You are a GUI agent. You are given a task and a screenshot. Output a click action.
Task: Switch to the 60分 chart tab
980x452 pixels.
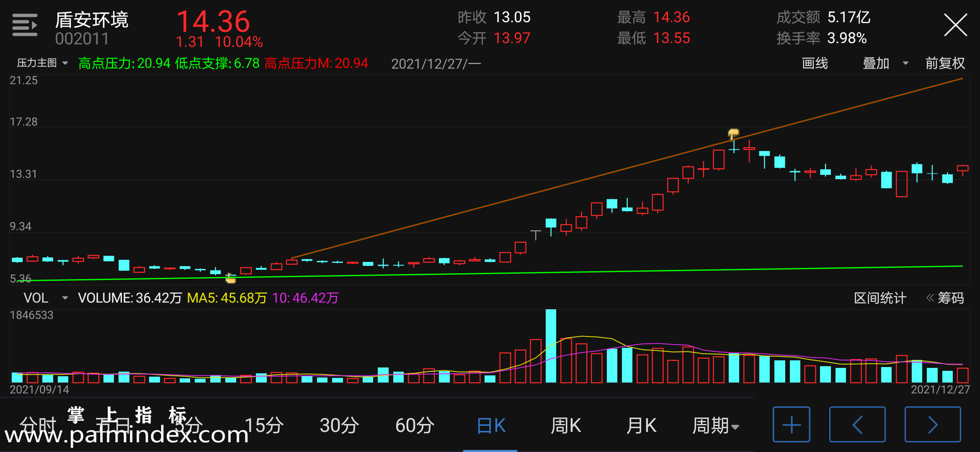(415, 426)
